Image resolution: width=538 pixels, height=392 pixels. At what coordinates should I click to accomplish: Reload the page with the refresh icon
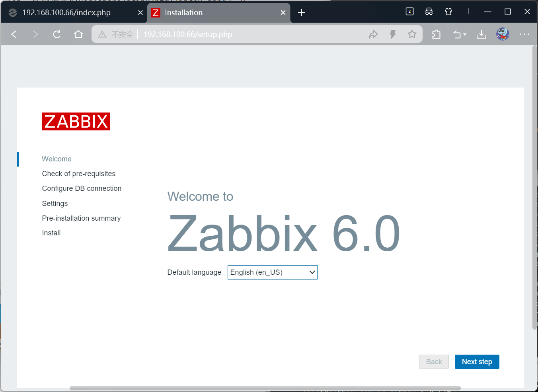coord(57,34)
